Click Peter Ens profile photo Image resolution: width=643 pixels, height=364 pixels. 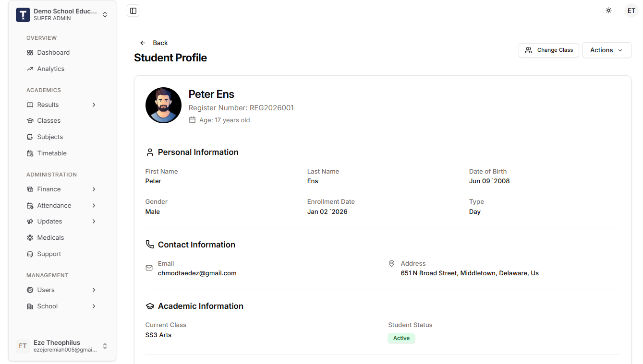tap(163, 105)
